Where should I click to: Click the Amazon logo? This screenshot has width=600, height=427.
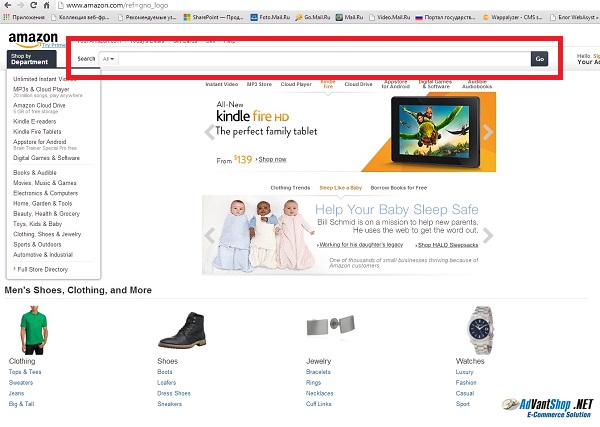[x=33, y=39]
